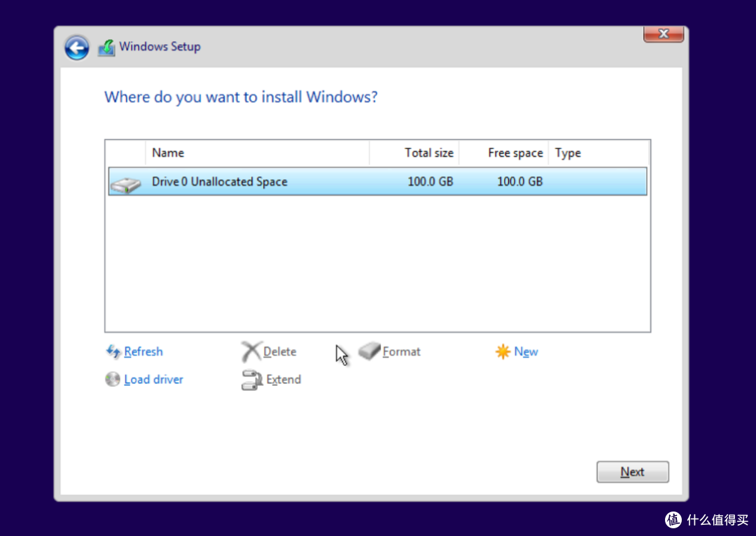The width and height of the screenshot is (756, 536).
Task: Select Drive 0 Unallocated Space row
Action: point(377,181)
